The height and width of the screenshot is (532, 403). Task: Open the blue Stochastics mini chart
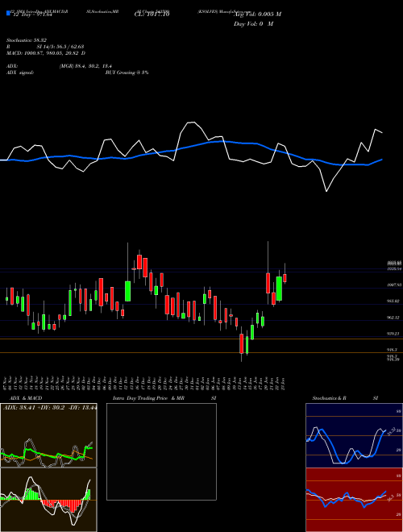click(x=354, y=435)
